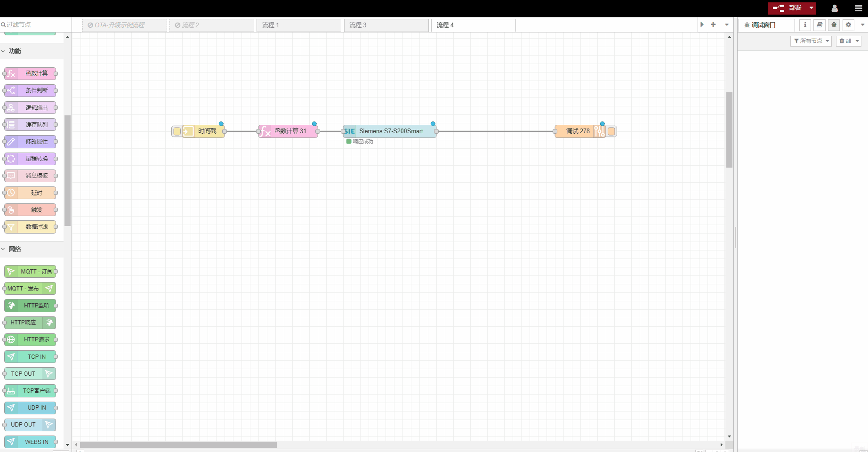Open the user account icon

pos(835,8)
